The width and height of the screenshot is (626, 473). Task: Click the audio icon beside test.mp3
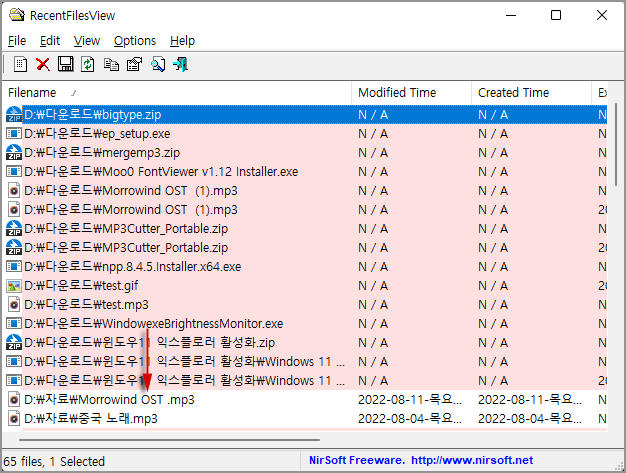click(14, 305)
